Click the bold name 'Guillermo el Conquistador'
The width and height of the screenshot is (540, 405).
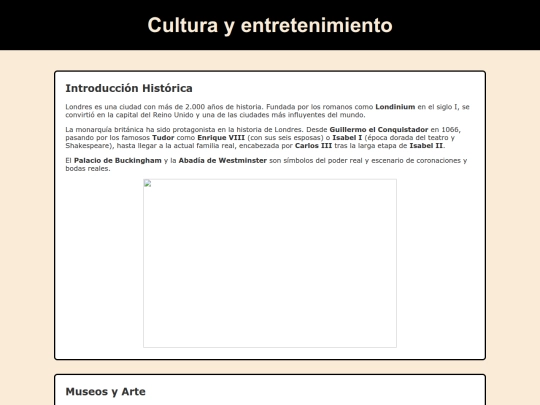click(378, 129)
